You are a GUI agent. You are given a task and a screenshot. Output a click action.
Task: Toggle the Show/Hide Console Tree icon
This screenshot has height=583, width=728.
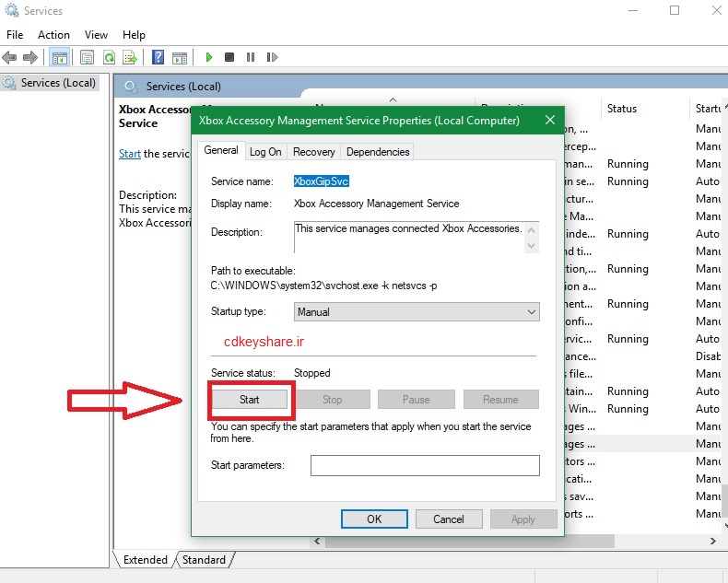[59, 57]
